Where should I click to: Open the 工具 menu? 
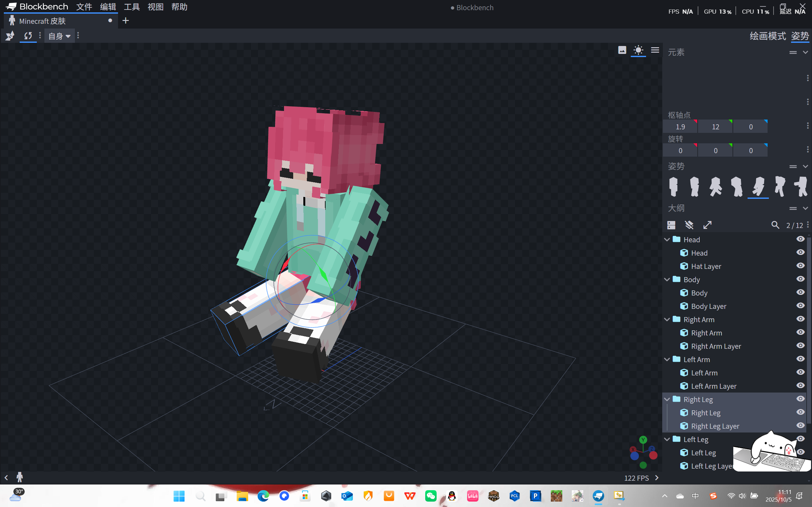[132, 7]
